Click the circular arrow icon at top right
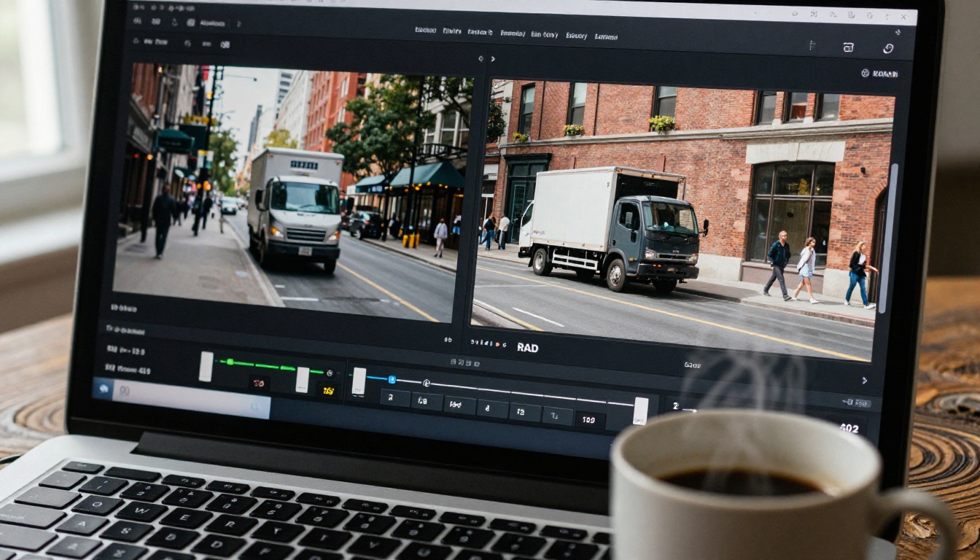980x560 pixels. (x=888, y=48)
